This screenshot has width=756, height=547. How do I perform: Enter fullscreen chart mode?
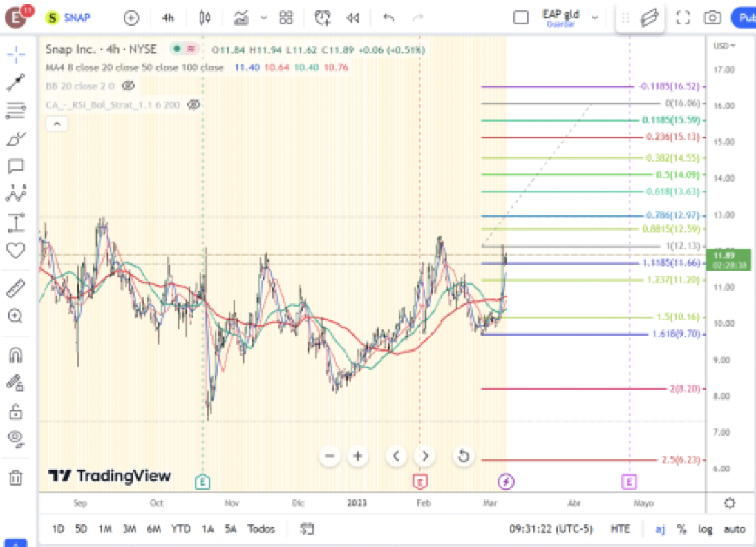(x=683, y=18)
